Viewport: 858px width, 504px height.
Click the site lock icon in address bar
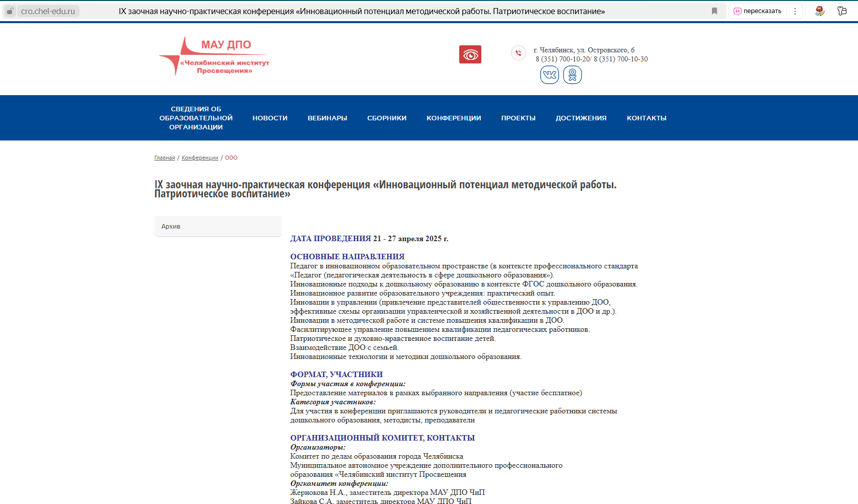point(10,11)
